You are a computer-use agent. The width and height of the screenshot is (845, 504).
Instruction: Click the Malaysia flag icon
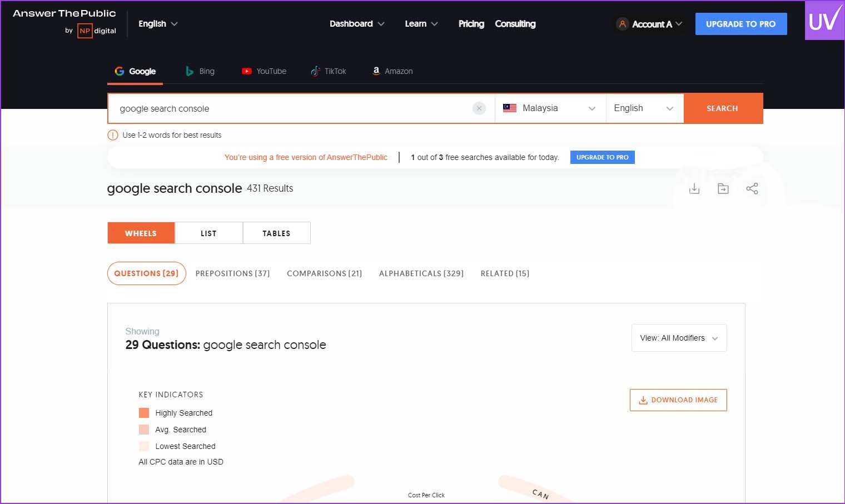[x=510, y=108]
